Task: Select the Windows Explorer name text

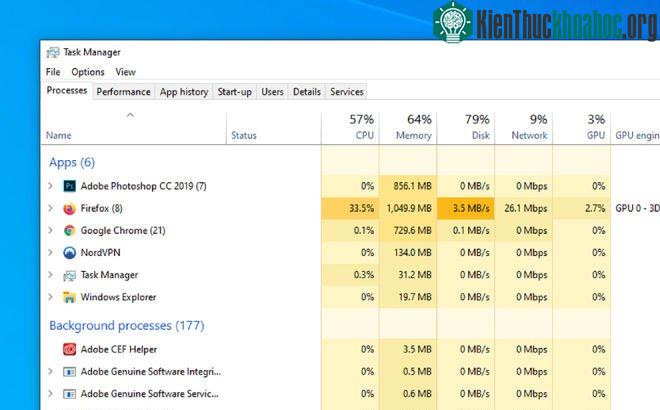Action: pyautogui.click(x=118, y=297)
